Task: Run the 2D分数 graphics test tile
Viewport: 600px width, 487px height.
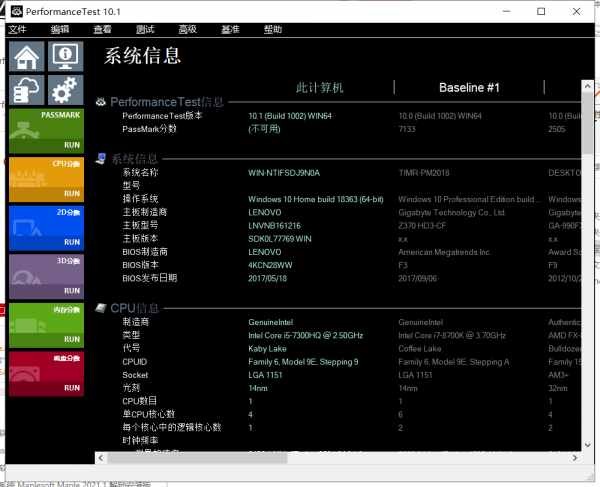Action: click(46, 228)
